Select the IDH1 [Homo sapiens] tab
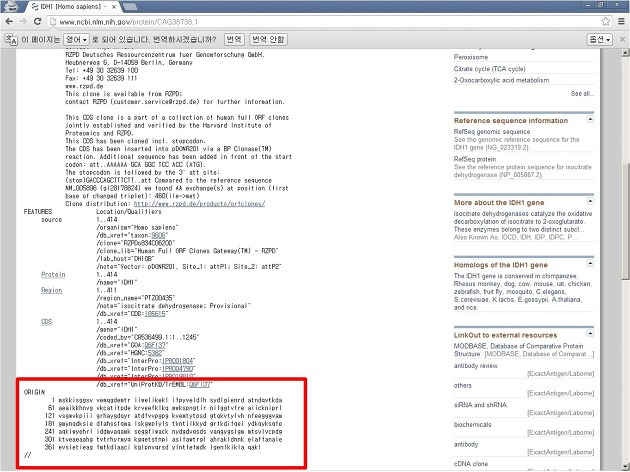Viewport: 630px width, 472px height. point(71,7)
